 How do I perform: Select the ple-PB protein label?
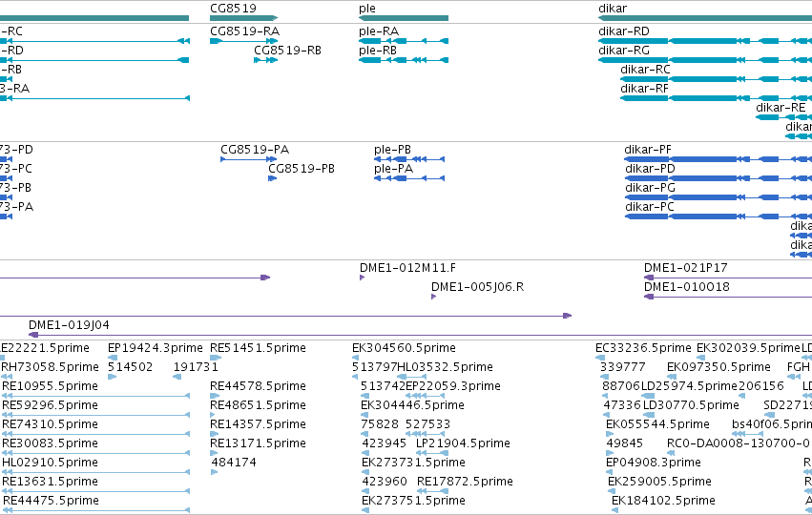392,150
